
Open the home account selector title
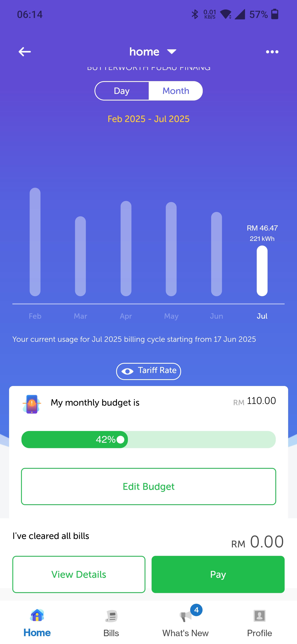144,52
